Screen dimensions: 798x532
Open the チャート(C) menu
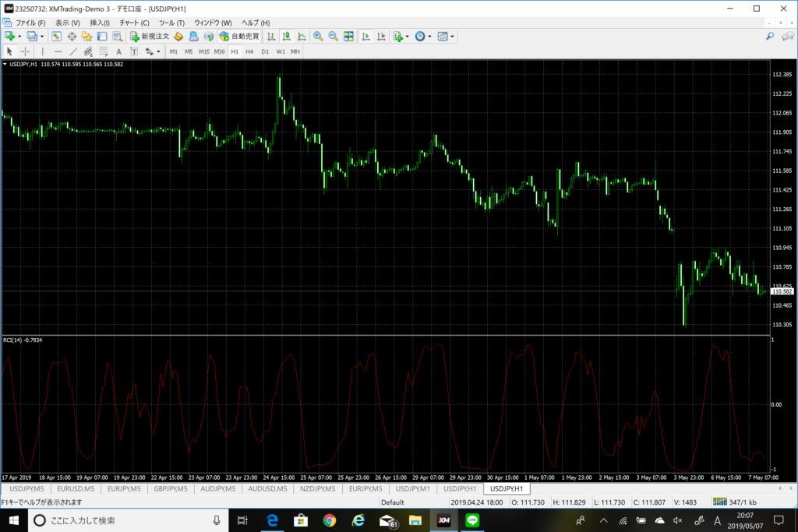pyautogui.click(x=134, y=23)
